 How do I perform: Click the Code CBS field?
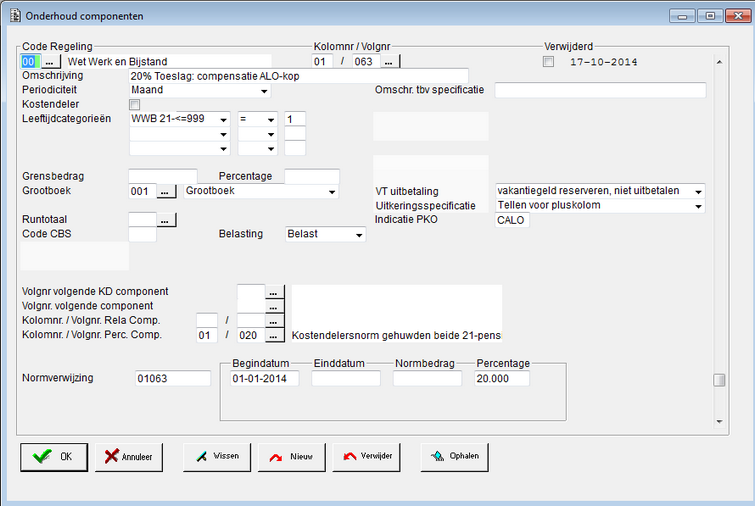click(x=143, y=234)
